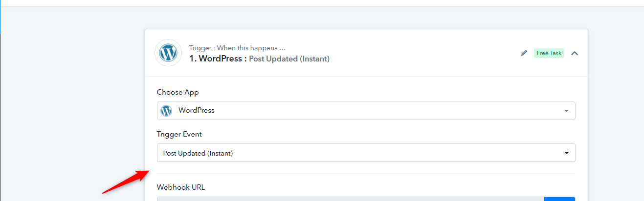The width and height of the screenshot is (644, 201).
Task: Click blue copy button beside Webhook URL
Action: [x=559, y=199]
